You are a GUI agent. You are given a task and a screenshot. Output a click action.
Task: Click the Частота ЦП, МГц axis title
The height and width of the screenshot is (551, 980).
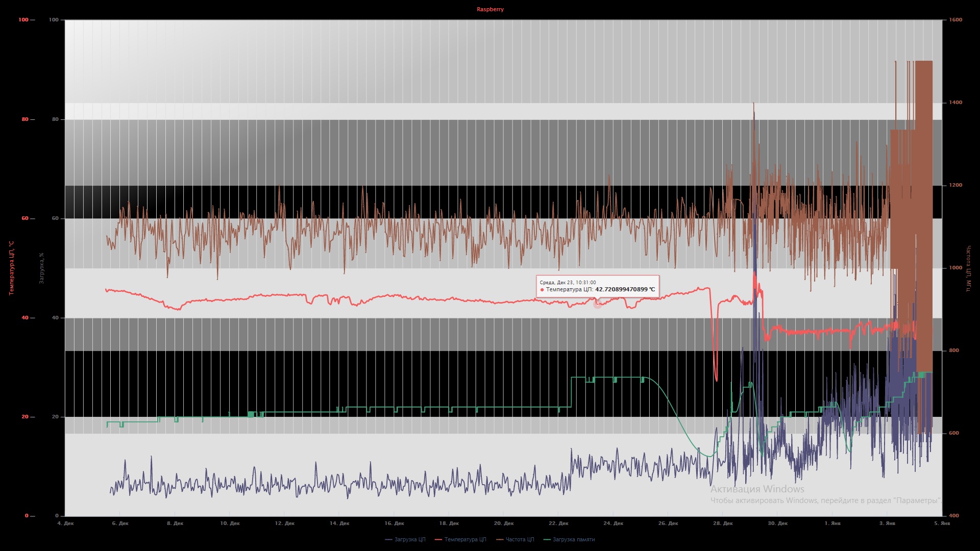click(968, 268)
